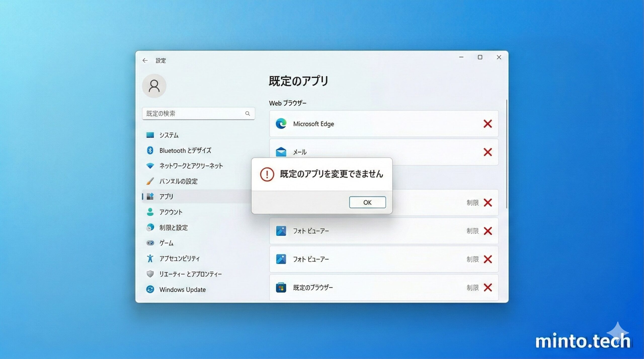This screenshot has height=359, width=644.
Task: Click the search magnifier icon
Action: click(x=248, y=114)
